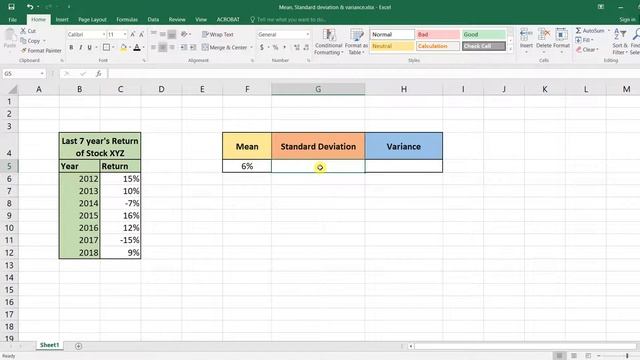The width and height of the screenshot is (640, 360).
Task: Open the Format cells menu
Action: coord(562,41)
